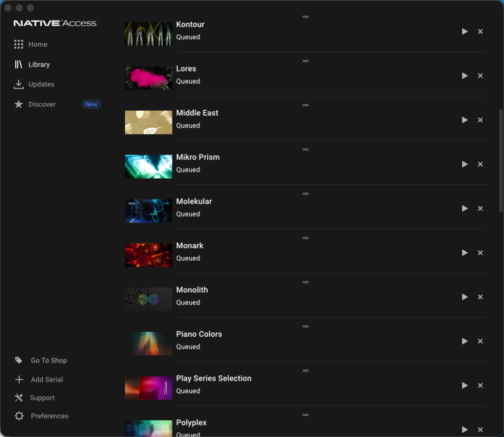Remove Monolith from the queue

pyautogui.click(x=480, y=297)
